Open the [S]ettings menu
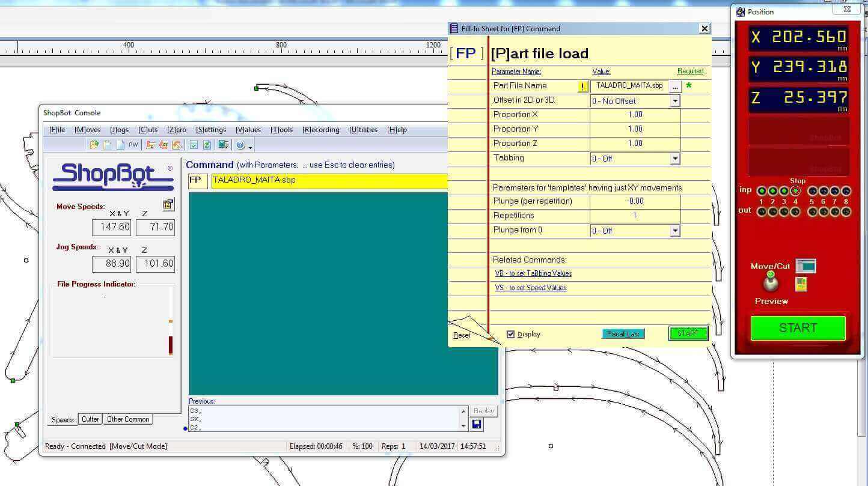Viewport: 868px width, 486px height. tap(211, 130)
